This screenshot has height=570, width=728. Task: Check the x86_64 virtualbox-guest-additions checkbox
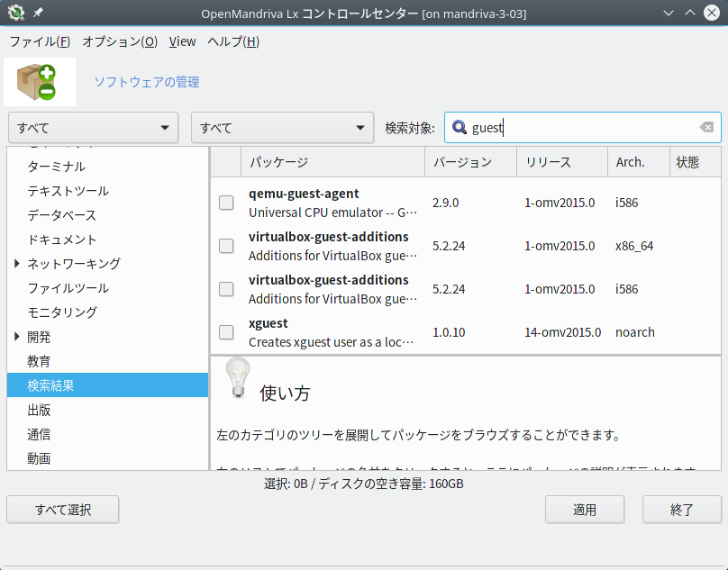coord(226,246)
